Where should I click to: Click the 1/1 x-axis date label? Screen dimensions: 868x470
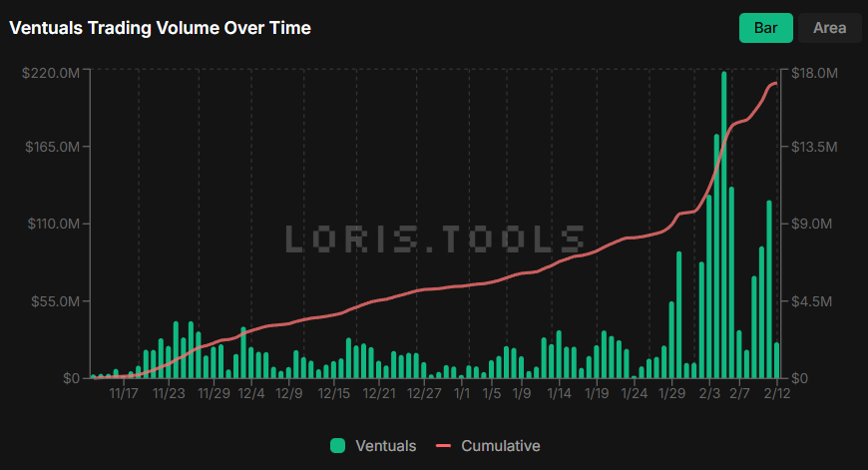pos(461,393)
